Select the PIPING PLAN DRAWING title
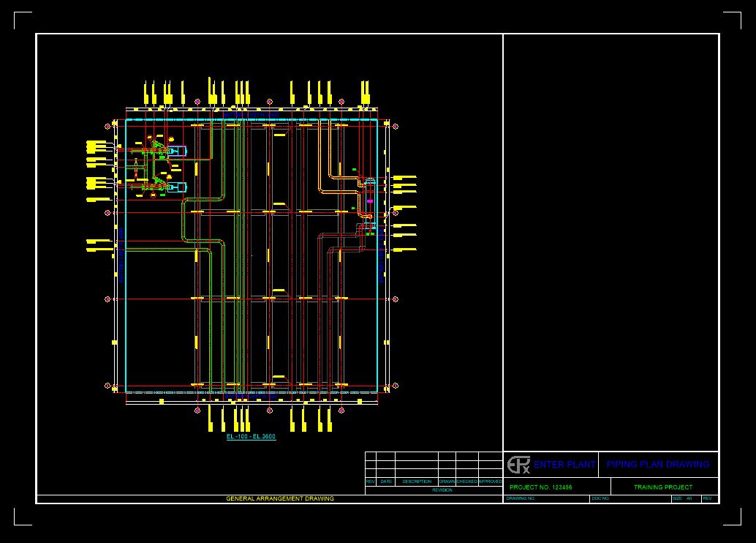The image size is (756, 543). [658, 465]
